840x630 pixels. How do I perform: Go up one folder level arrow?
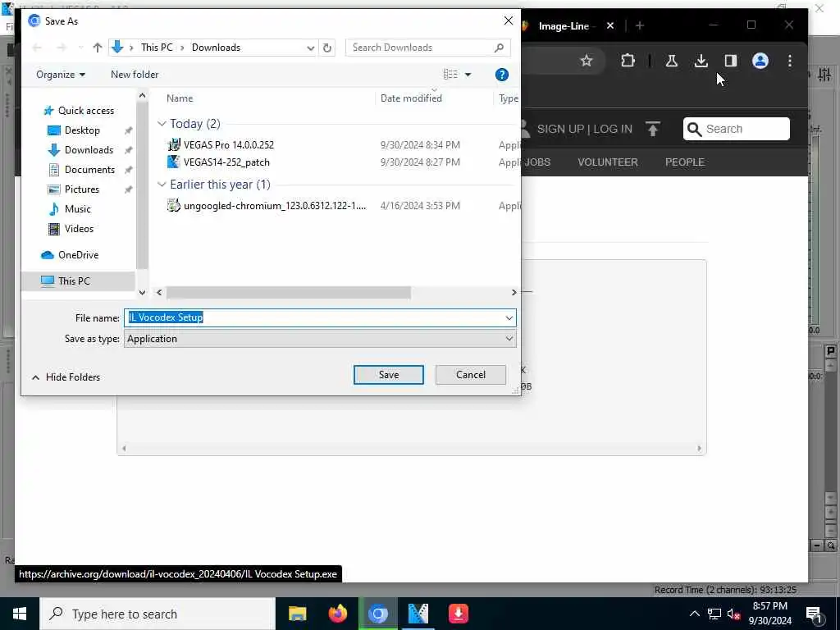point(98,48)
